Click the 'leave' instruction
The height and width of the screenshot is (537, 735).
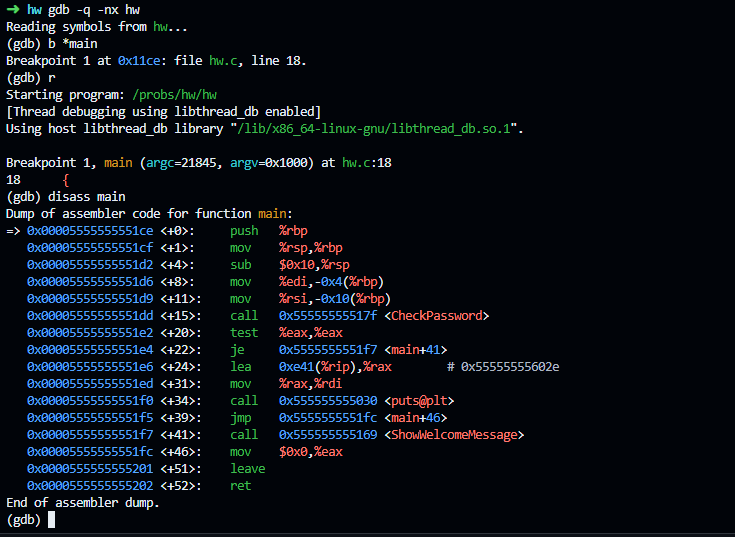(248, 469)
